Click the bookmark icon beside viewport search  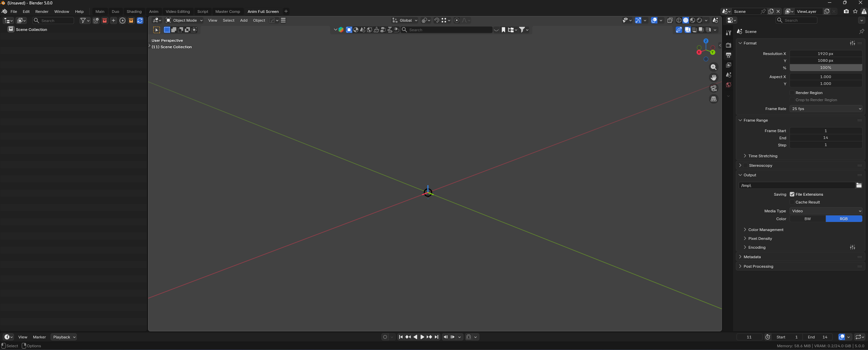coord(503,30)
